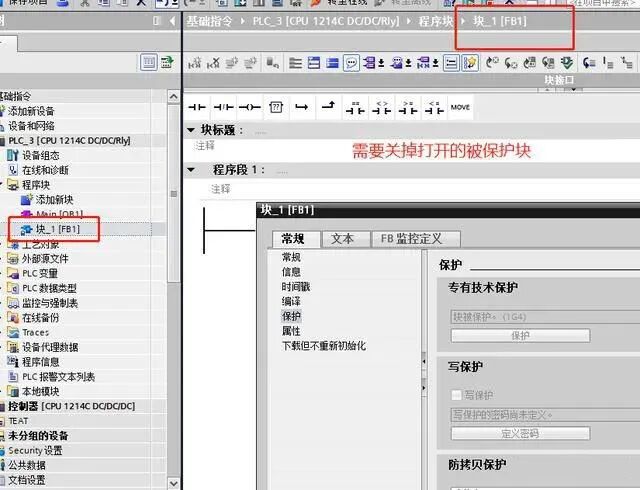The height and width of the screenshot is (490, 640).
Task: Insert the <= compare contact
Action: (x=434, y=108)
